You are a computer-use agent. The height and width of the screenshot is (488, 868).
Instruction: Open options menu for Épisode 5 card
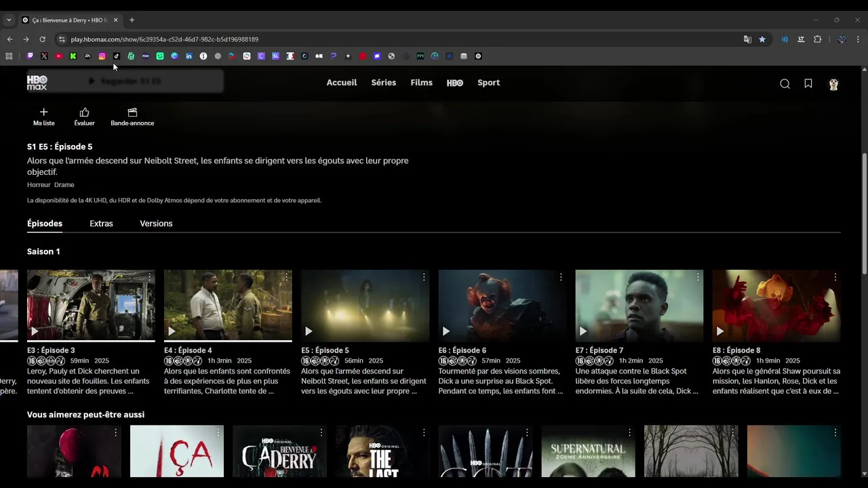tap(424, 277)
